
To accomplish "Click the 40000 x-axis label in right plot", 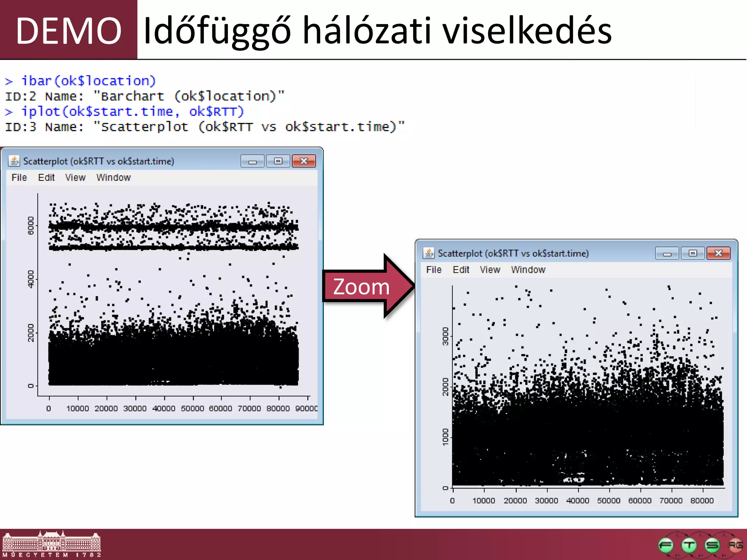I will [577, 501].
